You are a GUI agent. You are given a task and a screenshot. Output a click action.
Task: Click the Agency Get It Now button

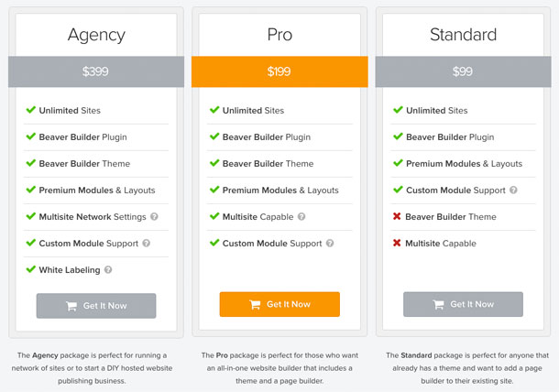[x=96, y=305]
